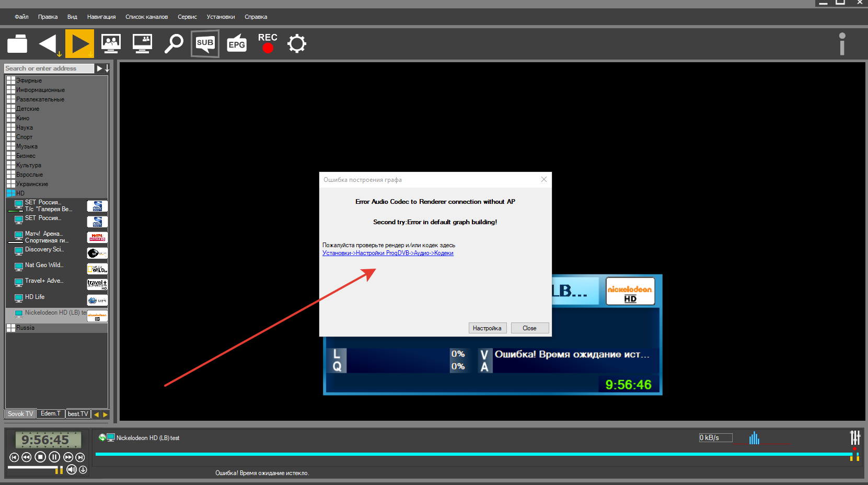
Task: Open the EPG program guide
Action: coord(237,44)
